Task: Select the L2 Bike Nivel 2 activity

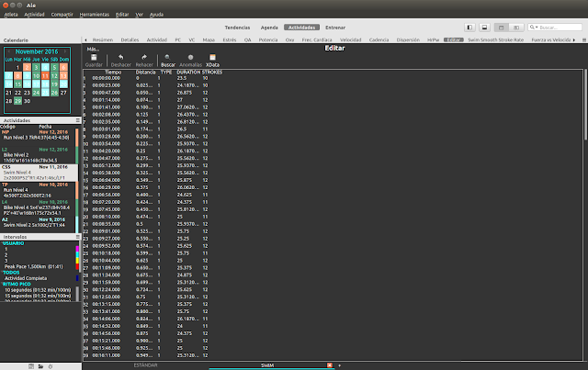Action: [x=38, y=155]
